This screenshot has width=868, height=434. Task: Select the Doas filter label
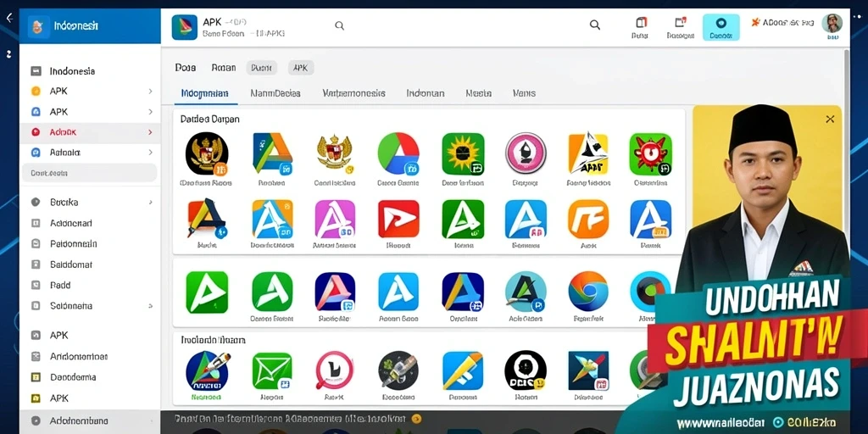[186, 68]
